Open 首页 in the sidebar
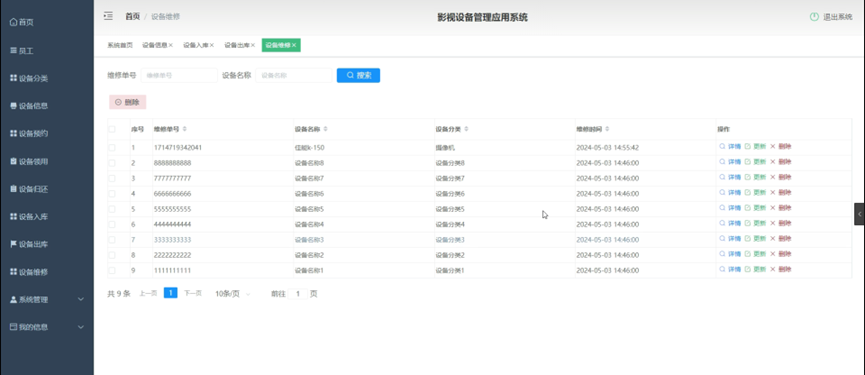865x375 pixels. (x=22, y=23)
